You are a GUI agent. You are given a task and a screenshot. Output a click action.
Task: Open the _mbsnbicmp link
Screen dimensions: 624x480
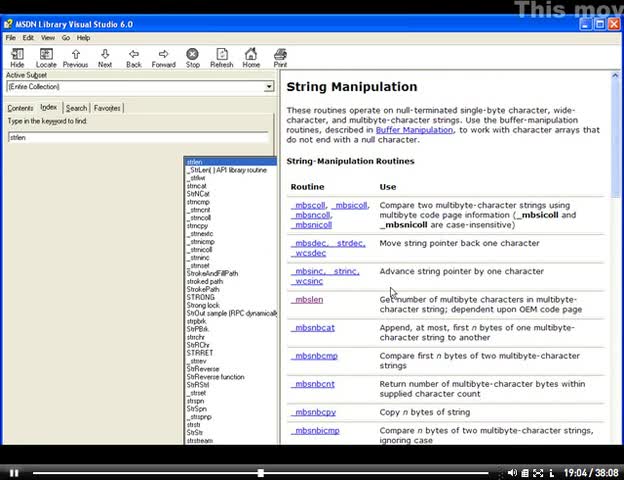point(315,431)
